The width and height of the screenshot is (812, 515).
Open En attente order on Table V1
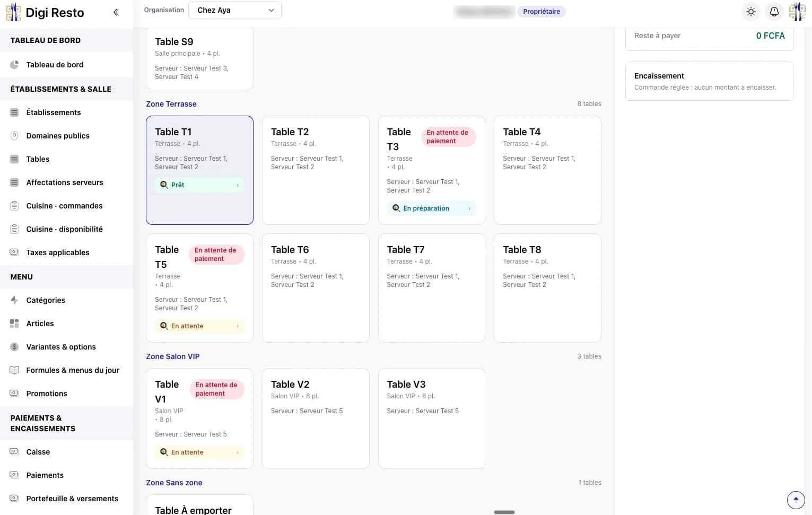tap(200, 452)
